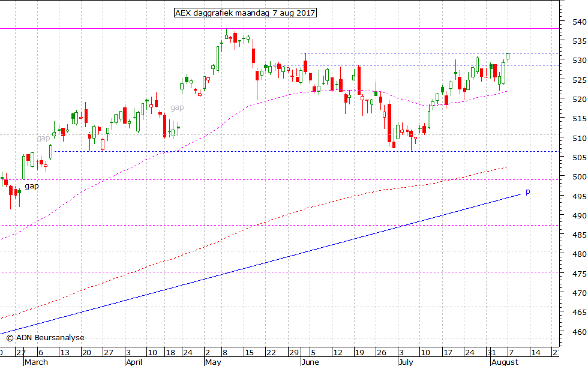Click date label 3 above April
Screen dimensions: 588x366
click(128, 353)
